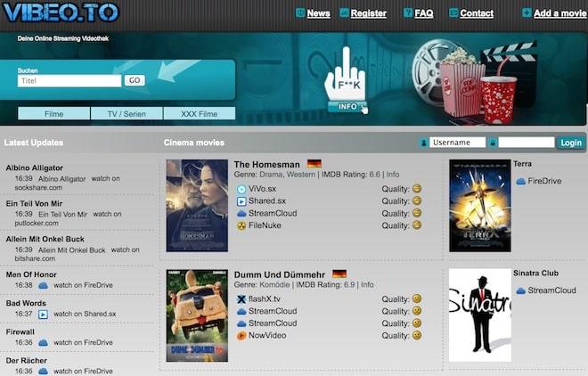588x376 pixels.
Task: Open the Filme tab
Action: click(54, 114)
